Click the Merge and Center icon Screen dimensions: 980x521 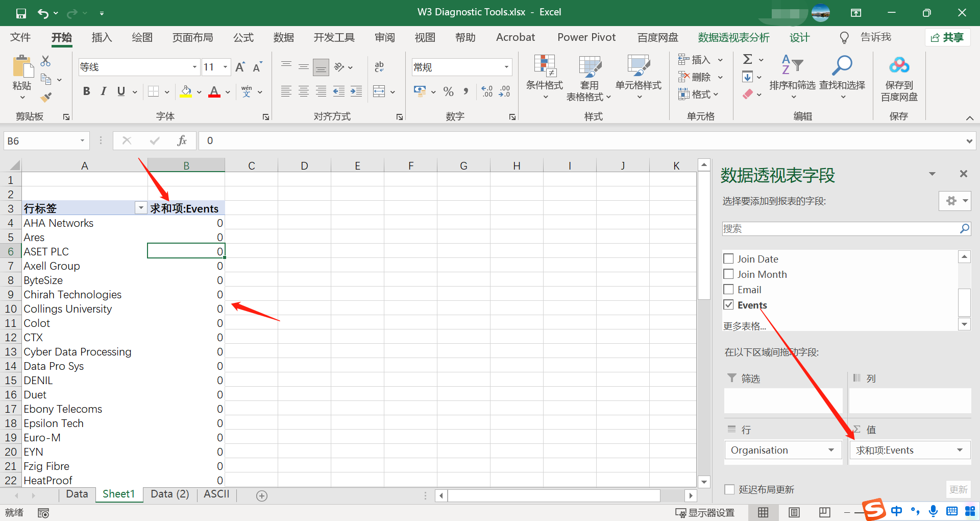[379, 92]
